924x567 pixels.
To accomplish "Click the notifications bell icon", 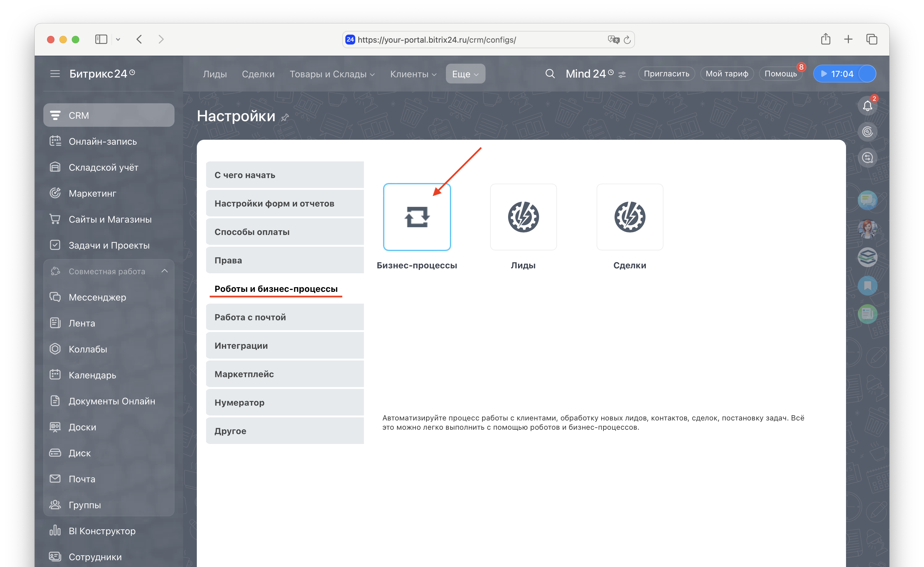I will (867, 106).
